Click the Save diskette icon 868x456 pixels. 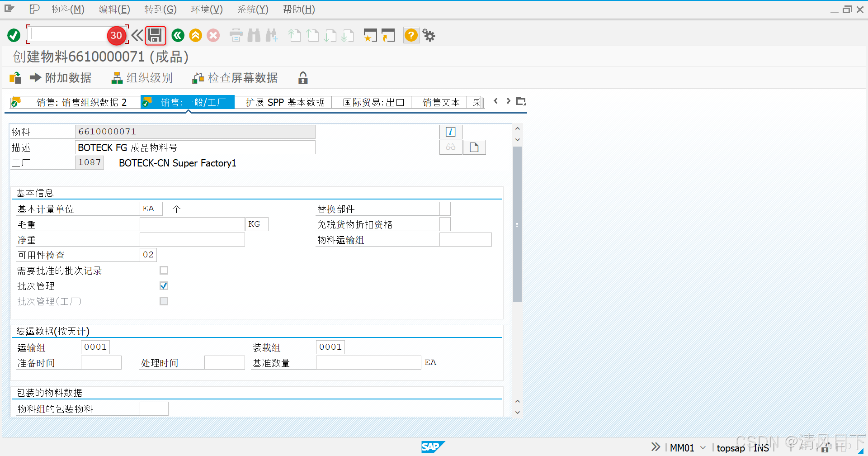155,35
